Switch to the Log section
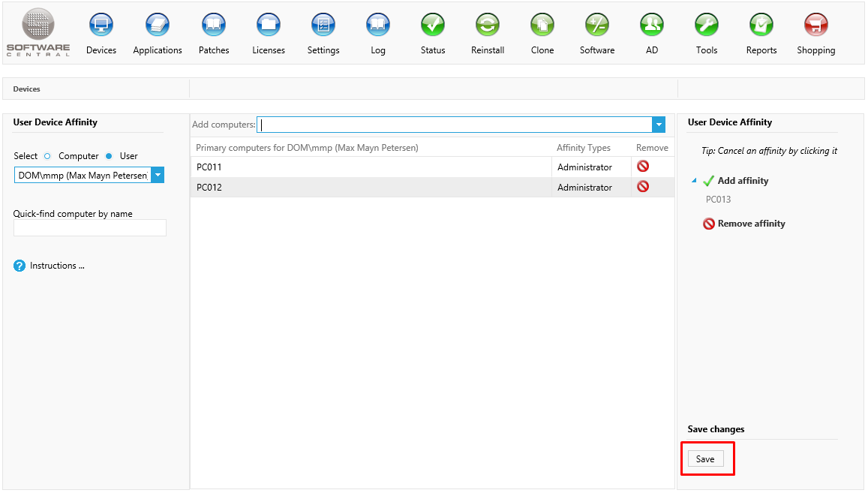 (x=378, y=26)
